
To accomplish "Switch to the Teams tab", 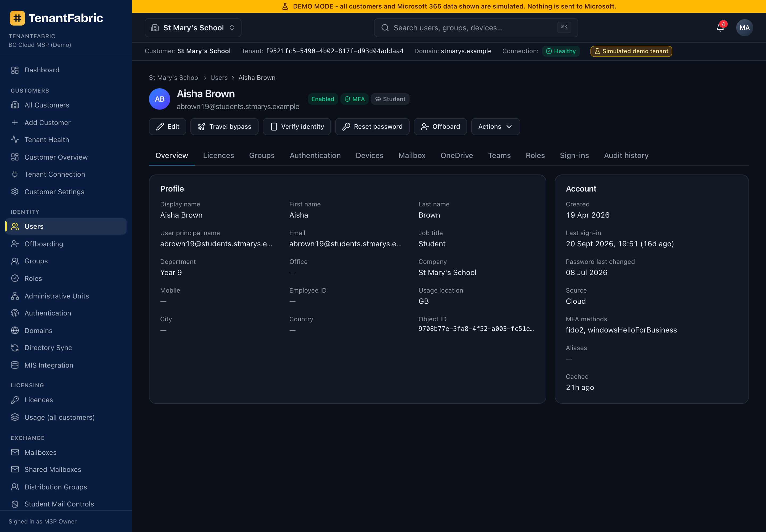I will 499,156.
